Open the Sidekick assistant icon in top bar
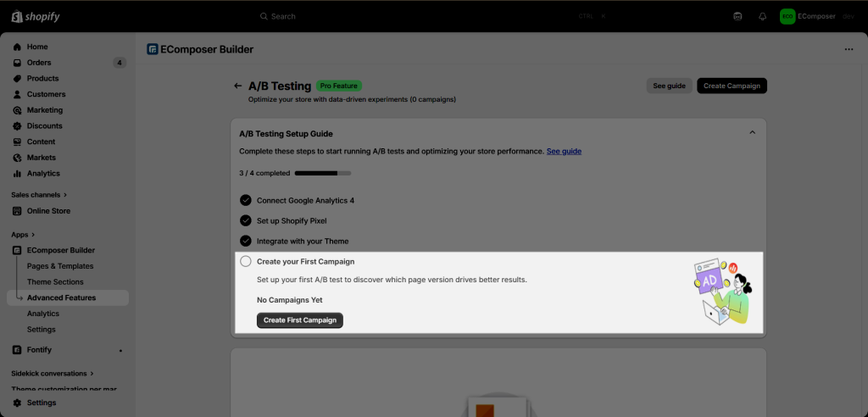 (737, 17)
